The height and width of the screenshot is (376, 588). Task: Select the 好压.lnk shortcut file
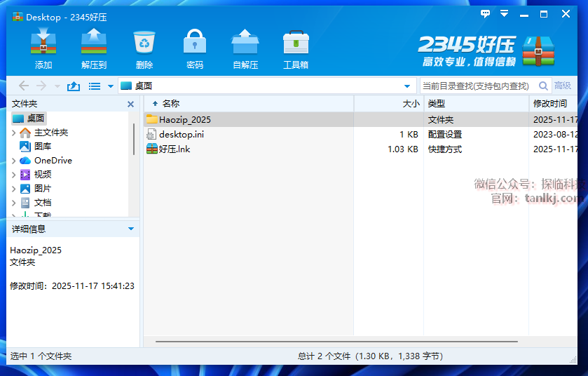tap(175, 149)
